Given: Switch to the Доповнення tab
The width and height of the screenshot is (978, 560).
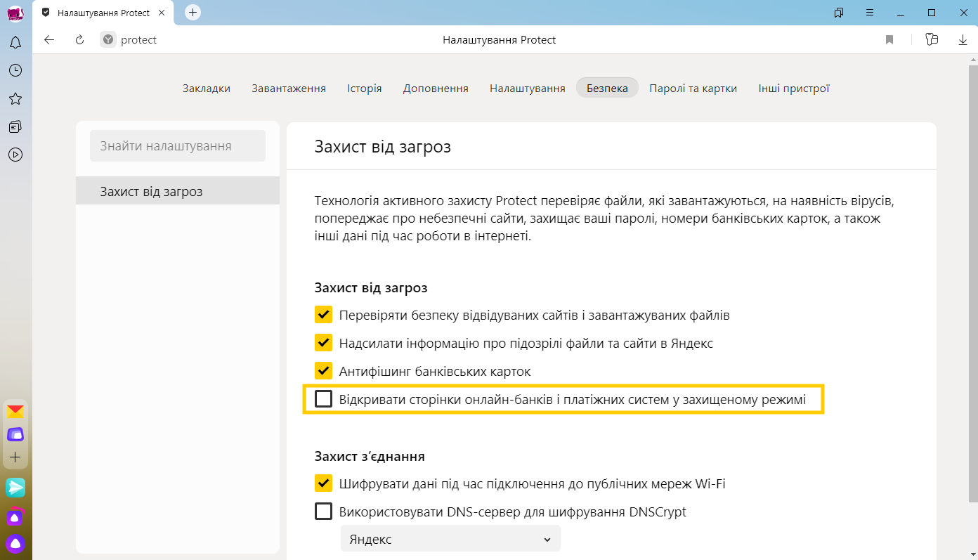Looking at the screenshot, I should pyautogui.click(x=436, y=88).
